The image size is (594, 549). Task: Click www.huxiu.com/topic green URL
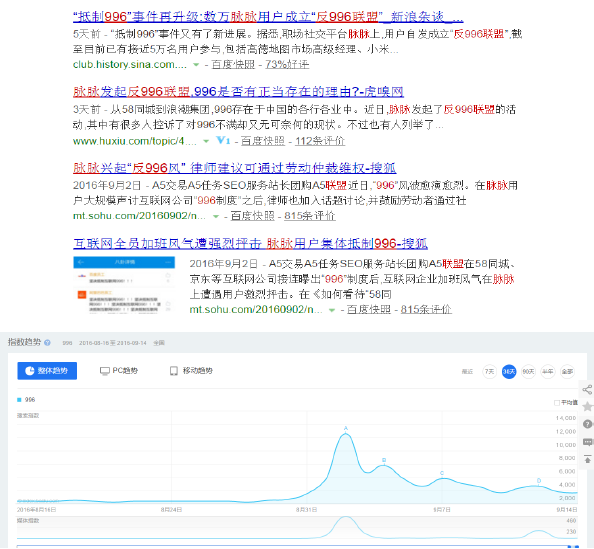pos(134,141)
